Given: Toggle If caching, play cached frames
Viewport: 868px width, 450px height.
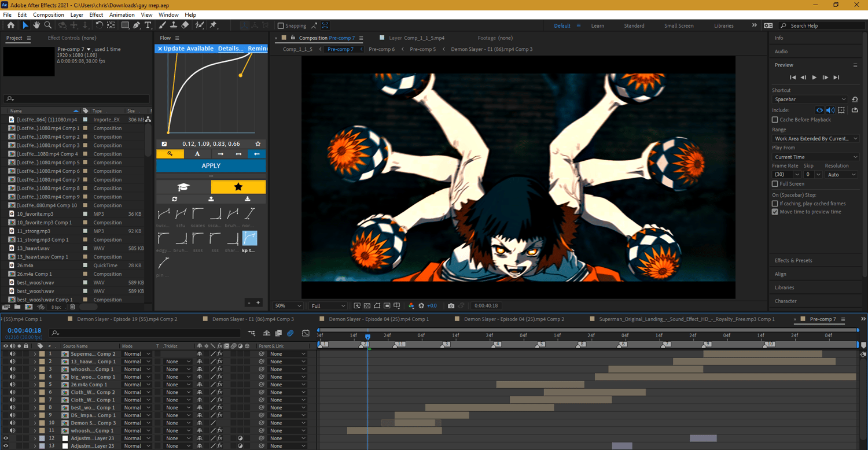Looking at the screenshot, I should pos(775,204).
